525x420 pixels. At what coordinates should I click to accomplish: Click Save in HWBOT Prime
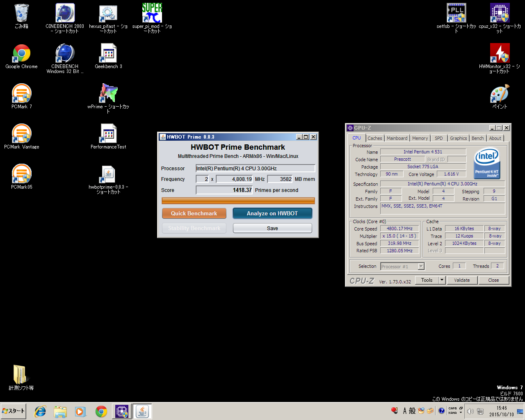272,228
